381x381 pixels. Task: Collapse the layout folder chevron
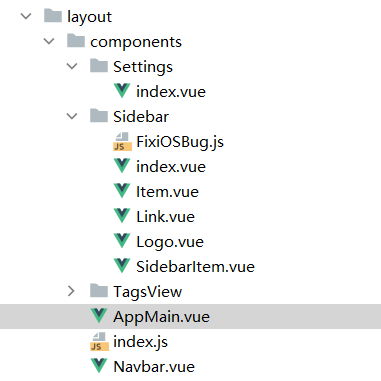pyautogui.click(x=26, y=16)
